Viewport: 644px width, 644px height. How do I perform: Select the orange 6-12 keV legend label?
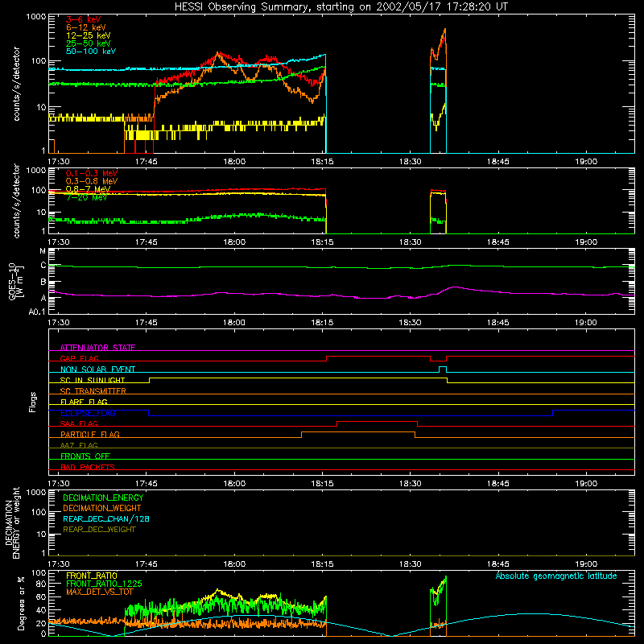[86, 27]
